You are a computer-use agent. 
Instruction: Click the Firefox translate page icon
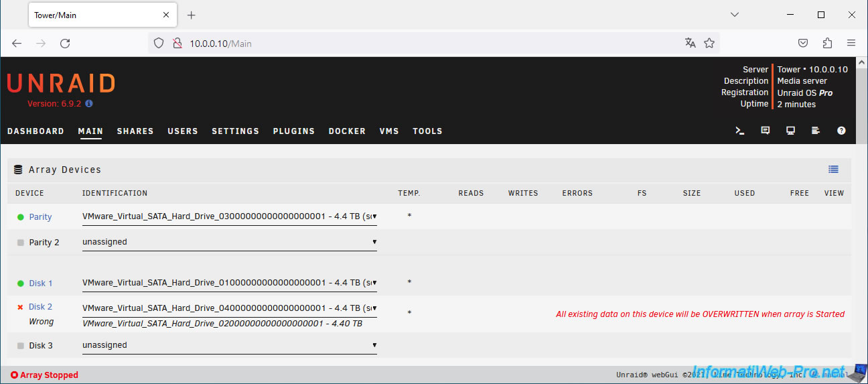[x=691, y=43]
